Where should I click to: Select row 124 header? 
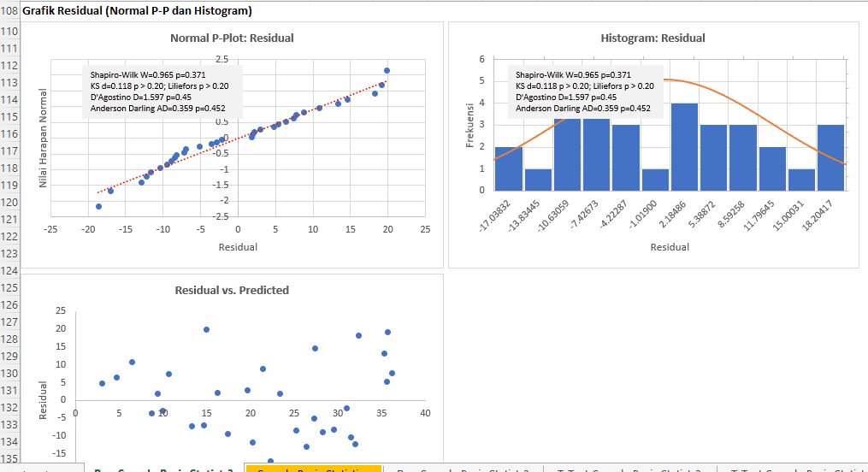pos(10,270)
